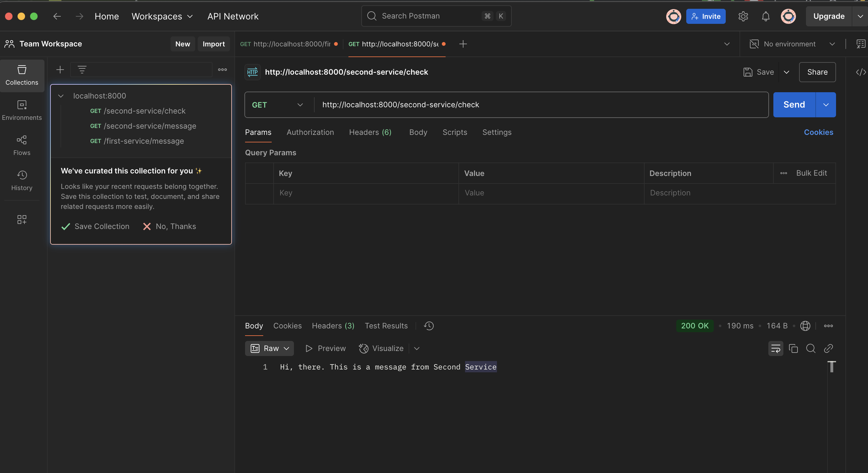Click Bulk Edit in params table
The width and height of the screenshot is (868, 473).
811,173
